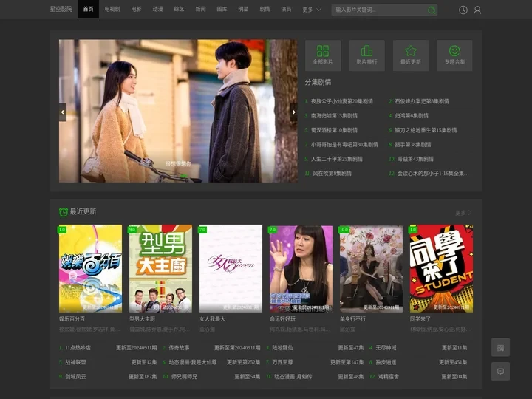Image resolution: width=532 pixels, height=399 pixels.
Task: Click the search magnifier icon
Action: pyautogui.click(x=432, y=10)
